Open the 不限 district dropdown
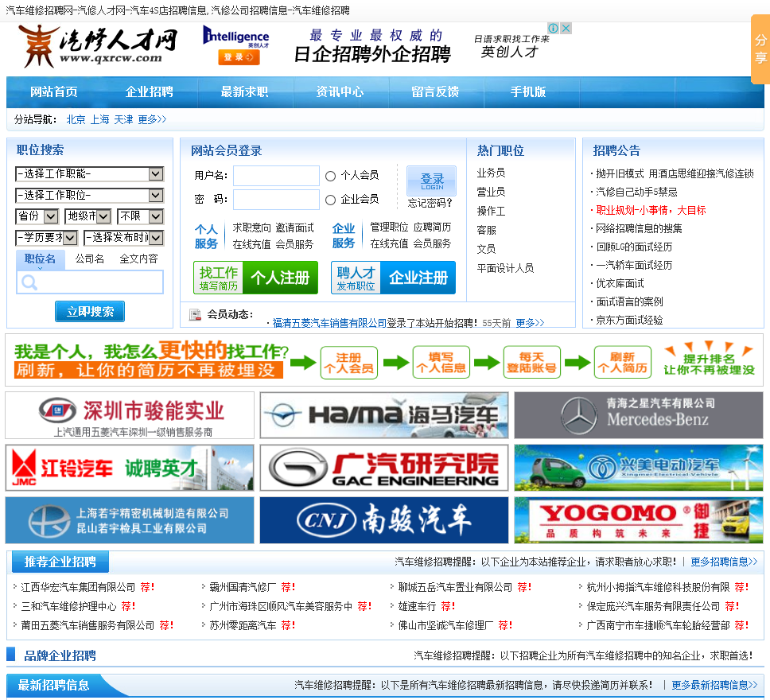The width and height of the screenshot is (770, 700). 141,216
